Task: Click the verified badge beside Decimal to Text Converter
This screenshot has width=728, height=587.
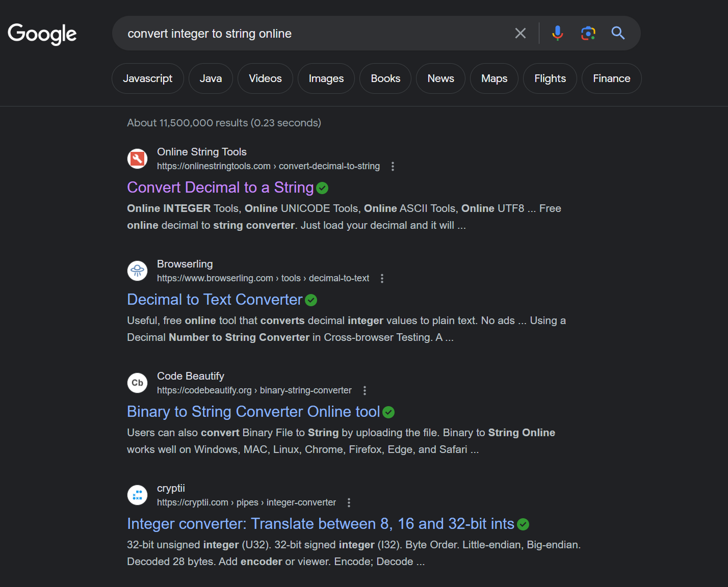Action: click(x=311, y=301)
